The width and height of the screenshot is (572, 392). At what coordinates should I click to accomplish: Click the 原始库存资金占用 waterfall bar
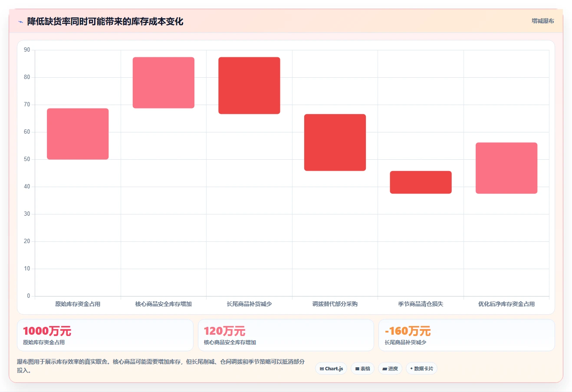78,134
